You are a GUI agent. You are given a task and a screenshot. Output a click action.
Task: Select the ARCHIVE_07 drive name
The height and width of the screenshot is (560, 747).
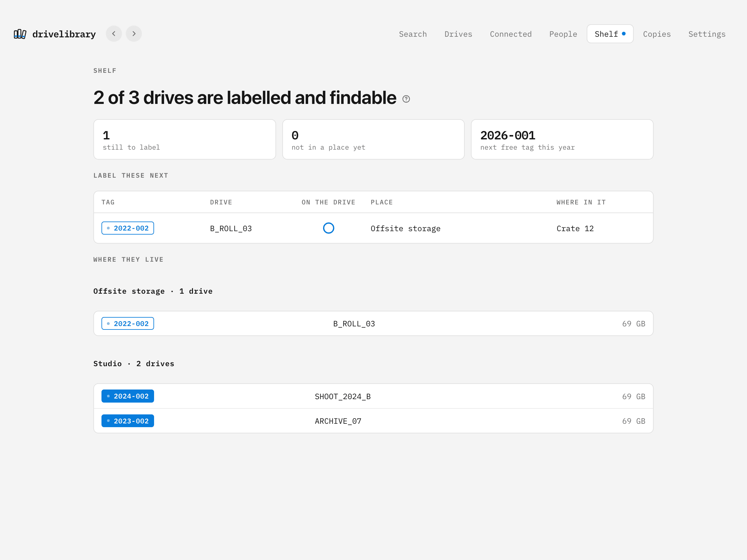(338, 421)
